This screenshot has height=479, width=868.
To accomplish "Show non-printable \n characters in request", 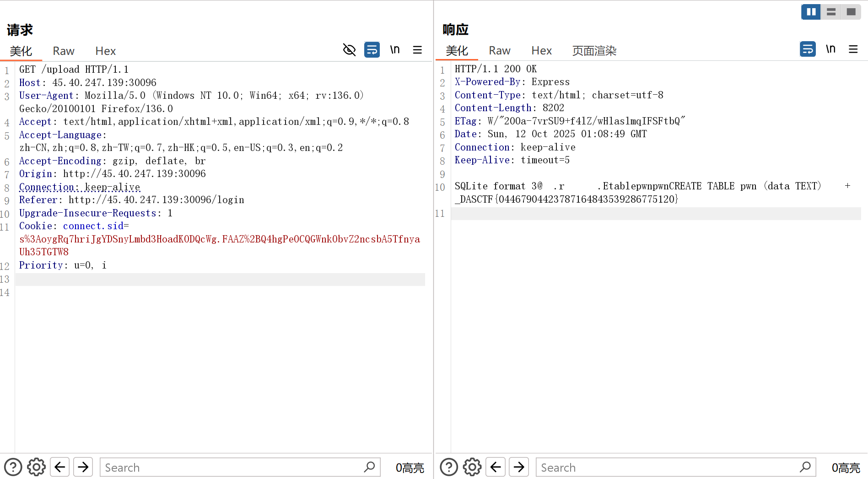I will (x=394, y=49).
